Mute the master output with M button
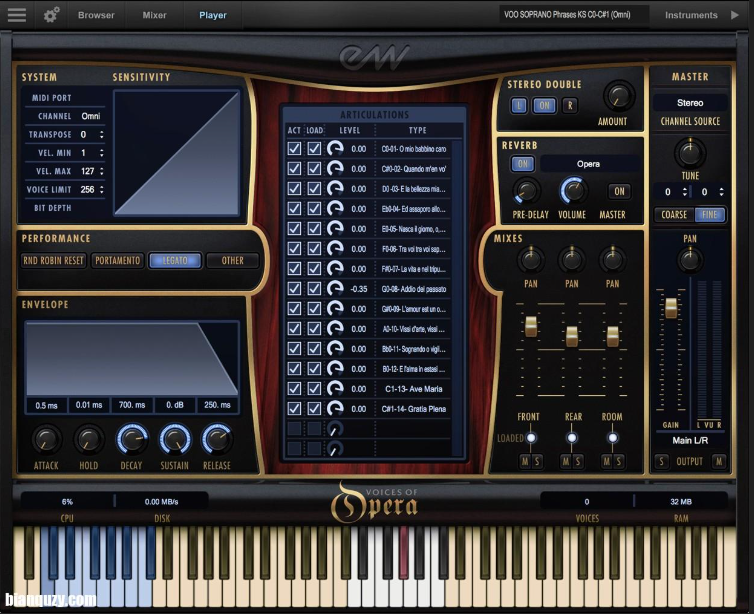The height and width of the screenshot is (614, 754). tap(719, 462)
